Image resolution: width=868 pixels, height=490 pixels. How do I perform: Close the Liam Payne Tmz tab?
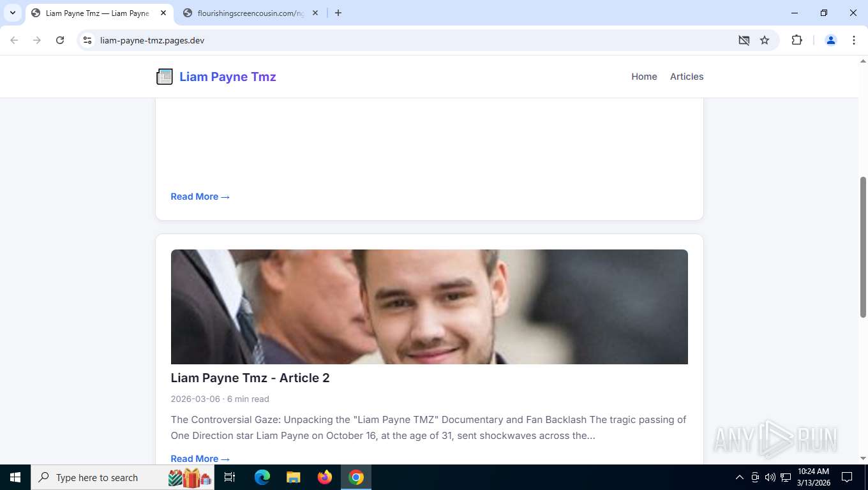[163, 13]
